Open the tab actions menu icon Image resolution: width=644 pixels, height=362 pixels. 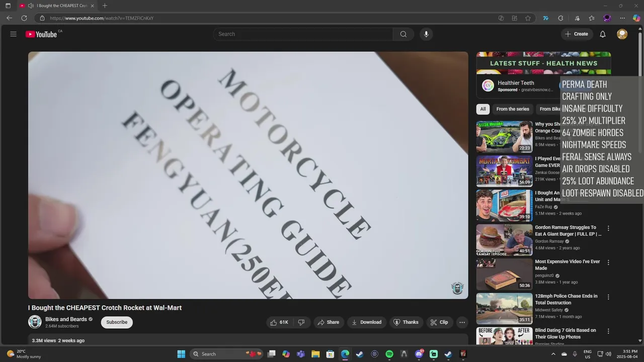(x=8, y=6)
